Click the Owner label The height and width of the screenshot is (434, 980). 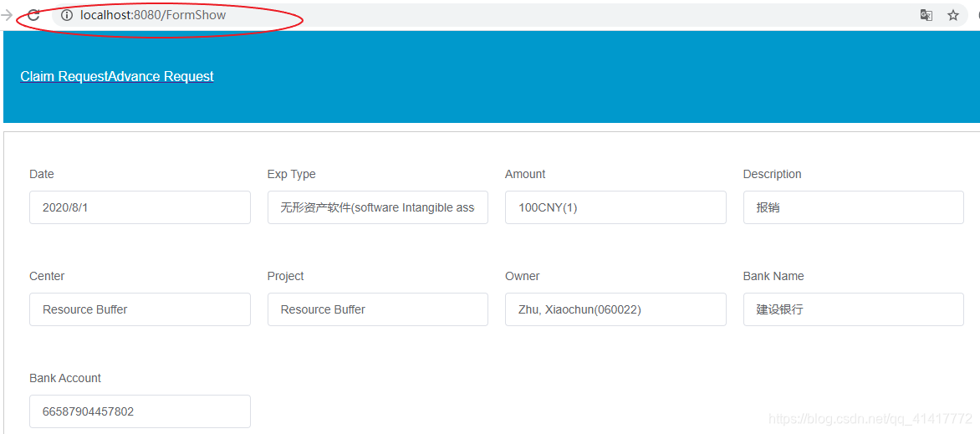tap(522, 277)
